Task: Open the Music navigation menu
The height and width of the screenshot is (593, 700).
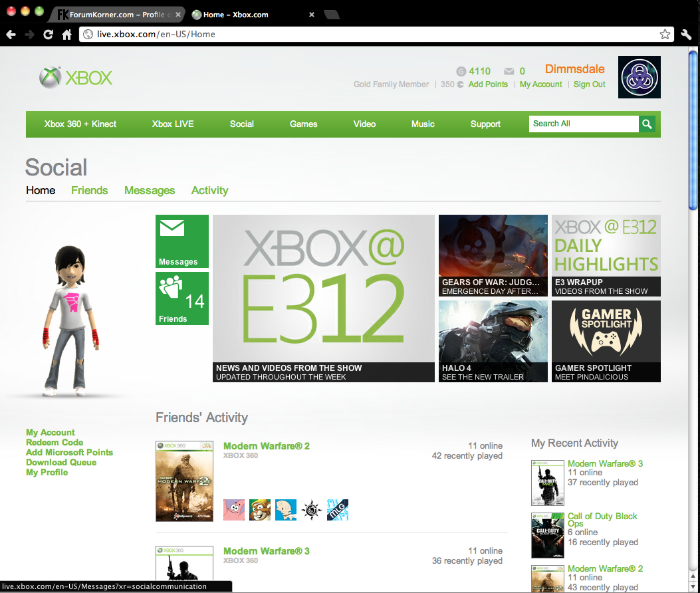Action: [423, 124]
